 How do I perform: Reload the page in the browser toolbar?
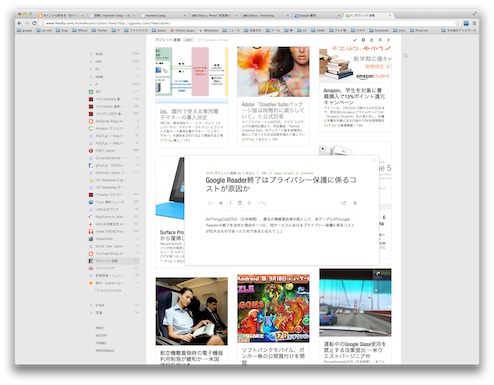pyautogui.click(x=34, y=23)
